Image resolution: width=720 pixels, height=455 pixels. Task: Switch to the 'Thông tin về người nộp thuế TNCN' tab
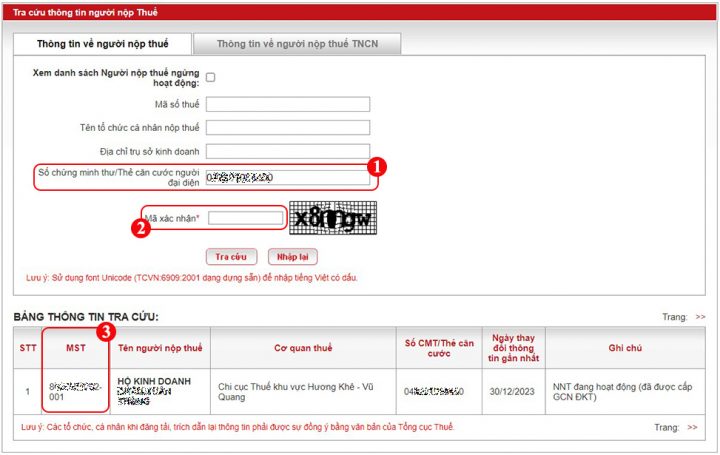coord(295,44)
